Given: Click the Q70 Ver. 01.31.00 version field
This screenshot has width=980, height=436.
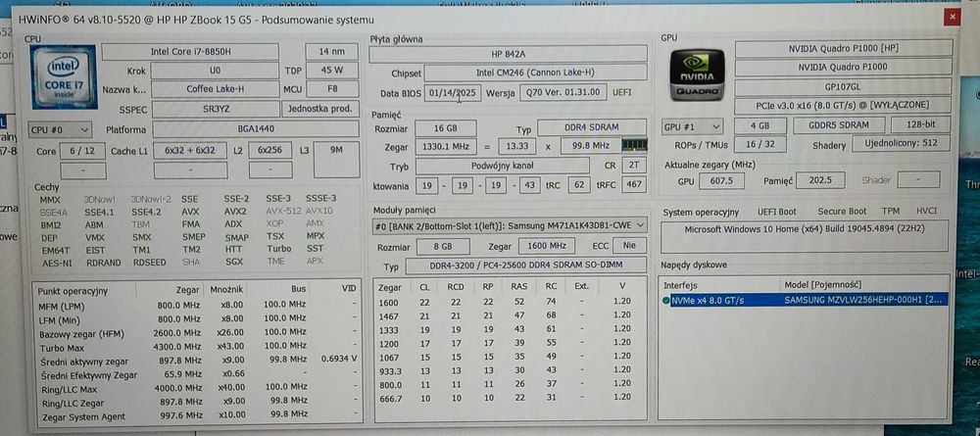Looking at the screenshot, I should [x=563, y=92].
